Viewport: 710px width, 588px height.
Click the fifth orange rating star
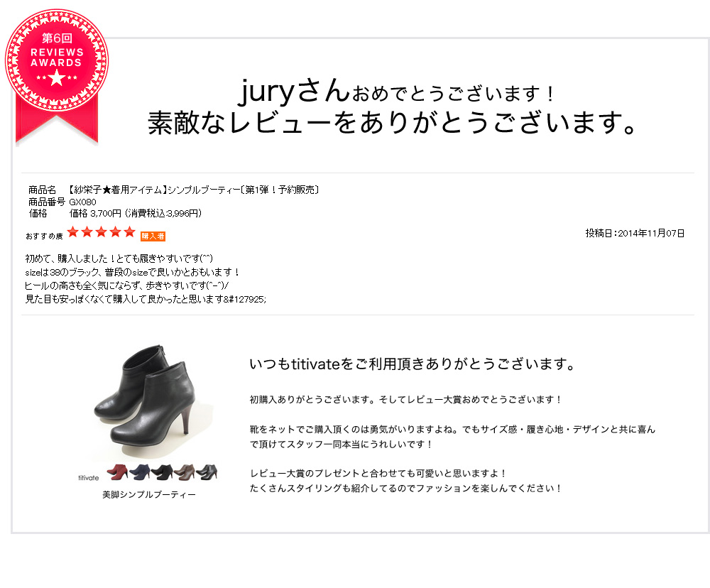[x=129, y=232]
